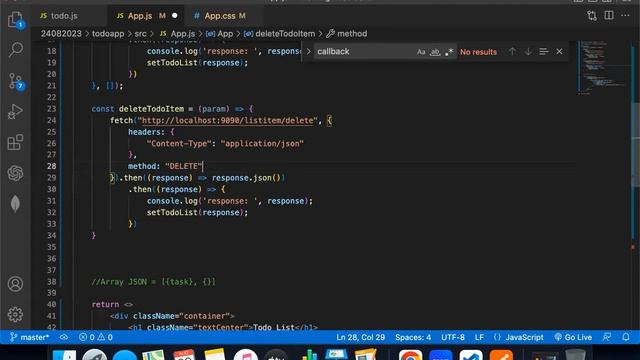Click the method breadcrumb symbol

click(347, 33)
